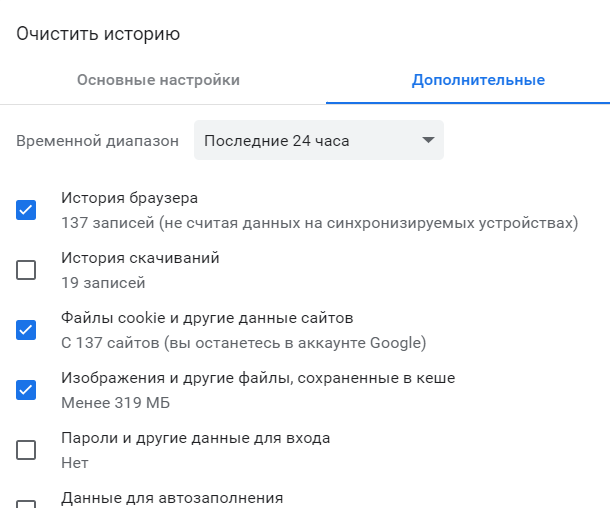Viewport: 610px width, 508px height.
Task: Click the Данные для автозаполнения label text
Action: pyautogui.click(x=172, y=498)
